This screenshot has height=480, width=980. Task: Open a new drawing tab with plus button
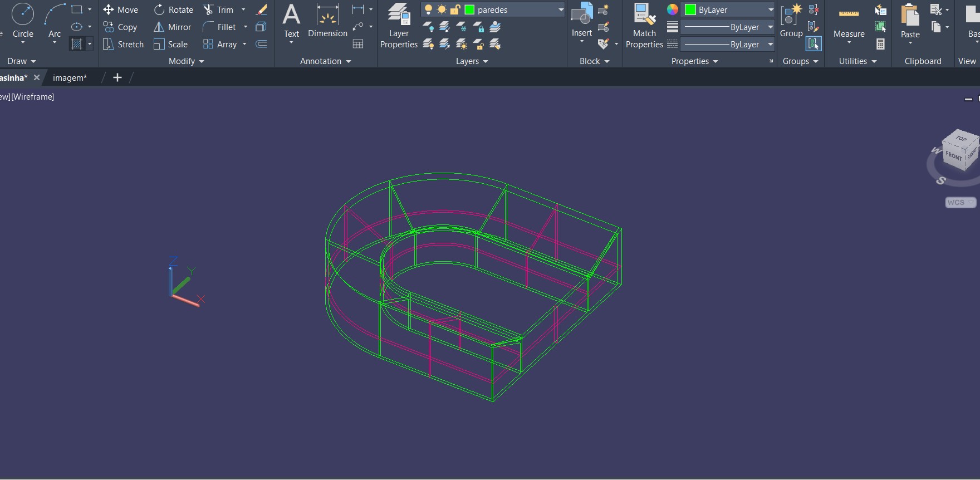(117, 78)
